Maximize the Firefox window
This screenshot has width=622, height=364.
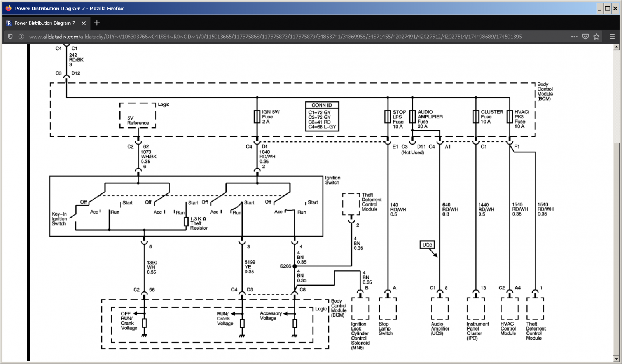[608, 8]
